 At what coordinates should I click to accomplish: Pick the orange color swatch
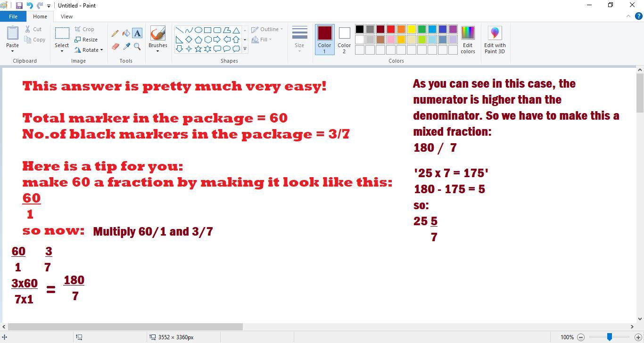click(401, 29)
